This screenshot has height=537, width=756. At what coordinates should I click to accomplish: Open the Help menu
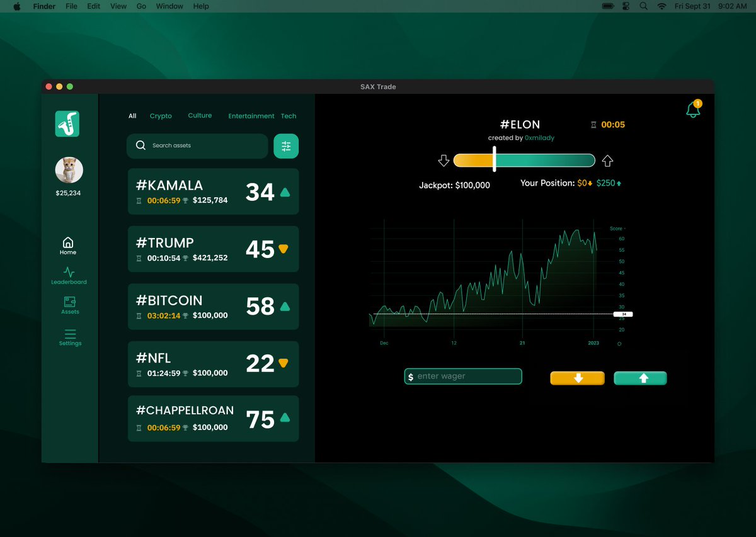click(x=201, y=6)
